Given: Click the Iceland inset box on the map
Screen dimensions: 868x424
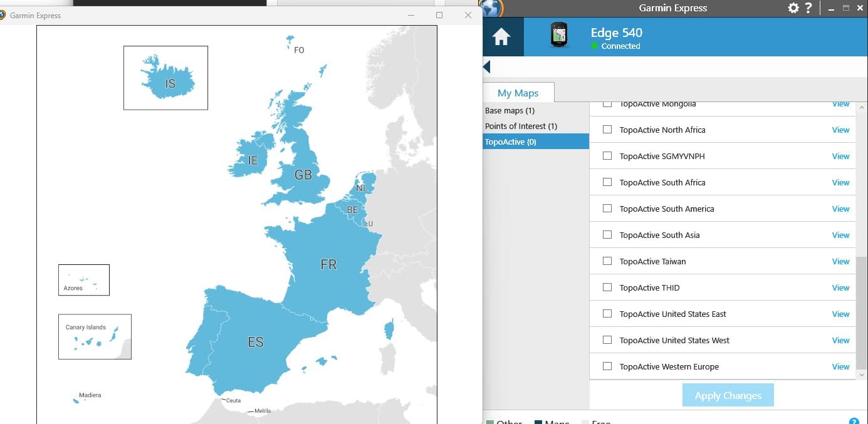Looking at the screenshot, I should (165, 78).
